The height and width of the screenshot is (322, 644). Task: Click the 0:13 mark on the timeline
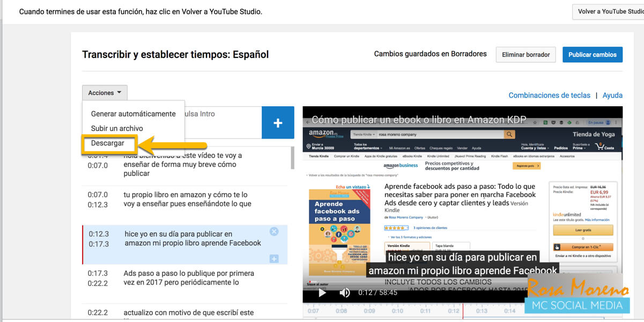pyautogui.click(x=482, y=311)
